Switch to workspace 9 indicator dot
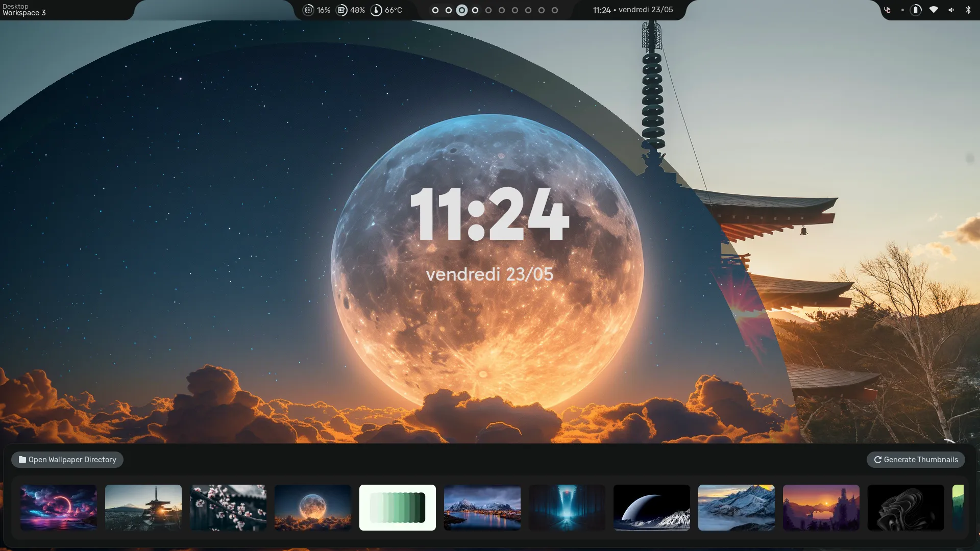This screenshot has height=551, width=980. [542, 10]
